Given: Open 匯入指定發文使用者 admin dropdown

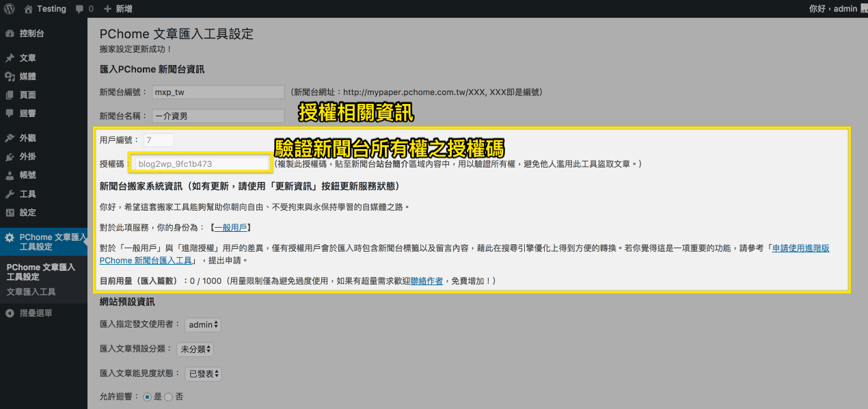Looking at the screenshot, I should pyautogui.click(x=203, y=324).
